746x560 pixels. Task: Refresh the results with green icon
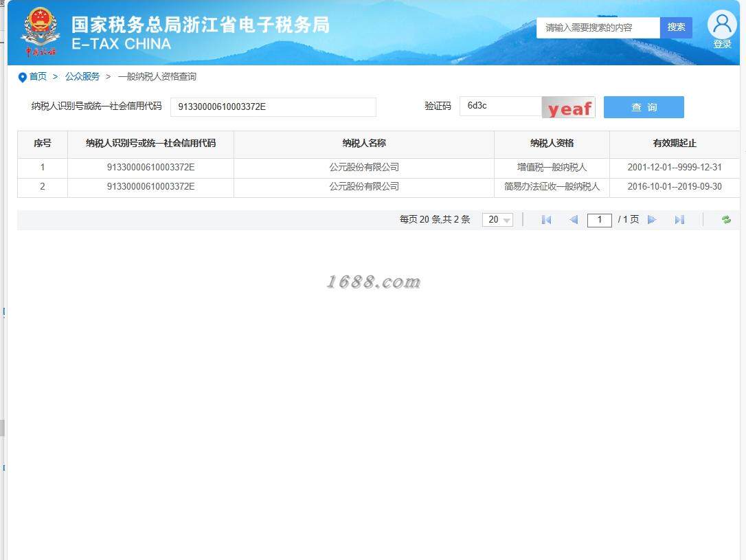coord(726,219)
